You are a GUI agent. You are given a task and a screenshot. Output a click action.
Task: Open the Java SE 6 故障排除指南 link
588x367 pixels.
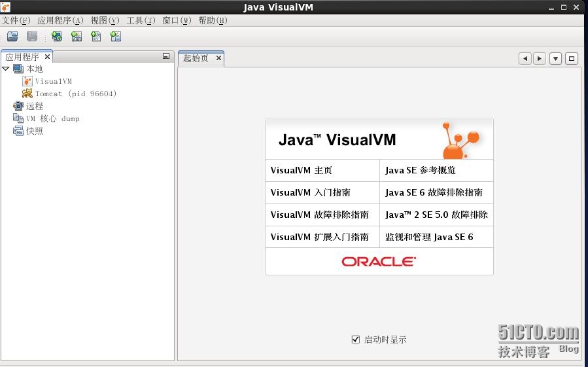pyautogui.click(x=434, y=192)
